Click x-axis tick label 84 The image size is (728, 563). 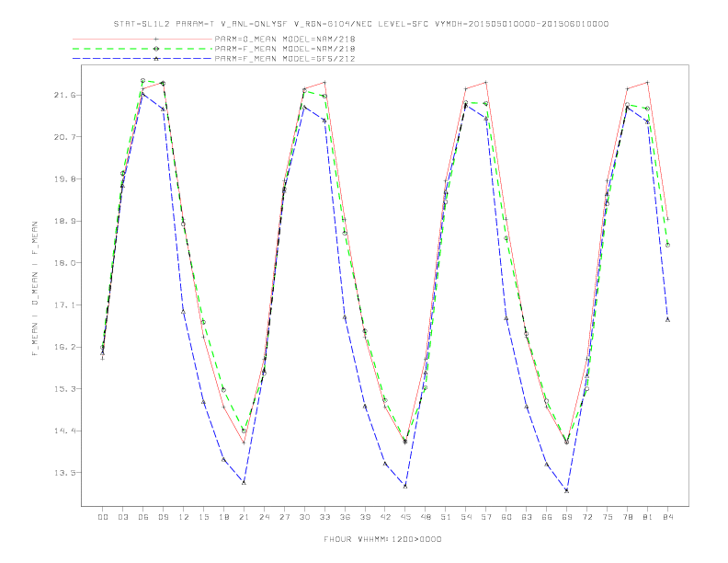[667, 517]
